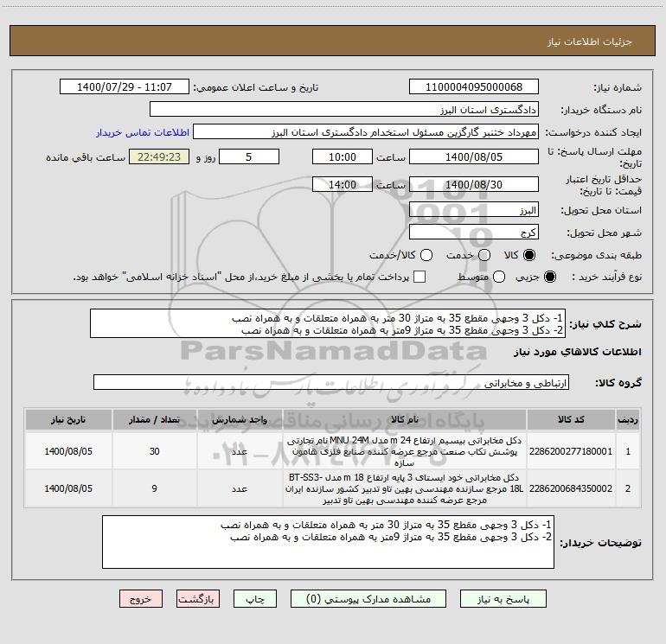Viewport: 666px width, 644px height.
Task: Click row 1 date cell 1400/08/05
Action: pos(68,451)
